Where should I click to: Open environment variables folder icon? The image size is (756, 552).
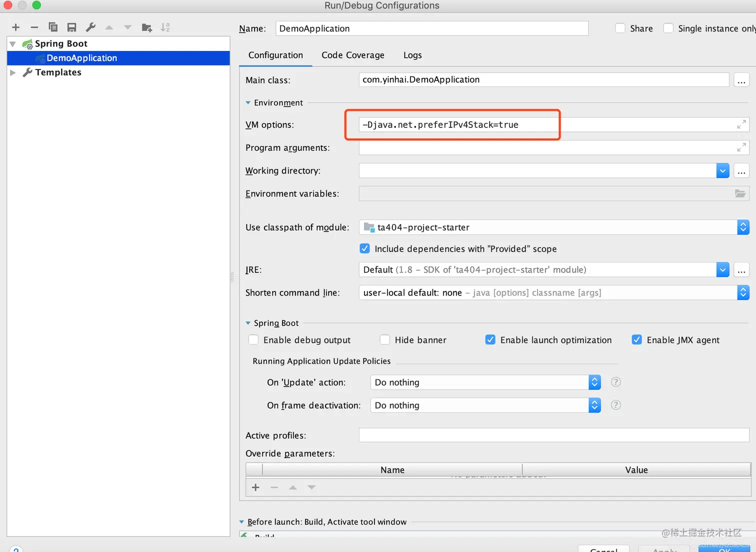point(740,193)
